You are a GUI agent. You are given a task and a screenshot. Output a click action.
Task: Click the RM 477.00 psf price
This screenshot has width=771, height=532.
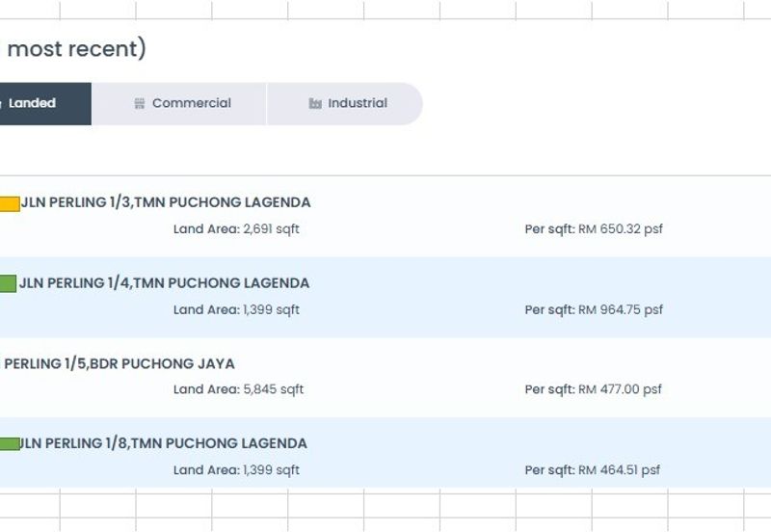coord(620,390)
